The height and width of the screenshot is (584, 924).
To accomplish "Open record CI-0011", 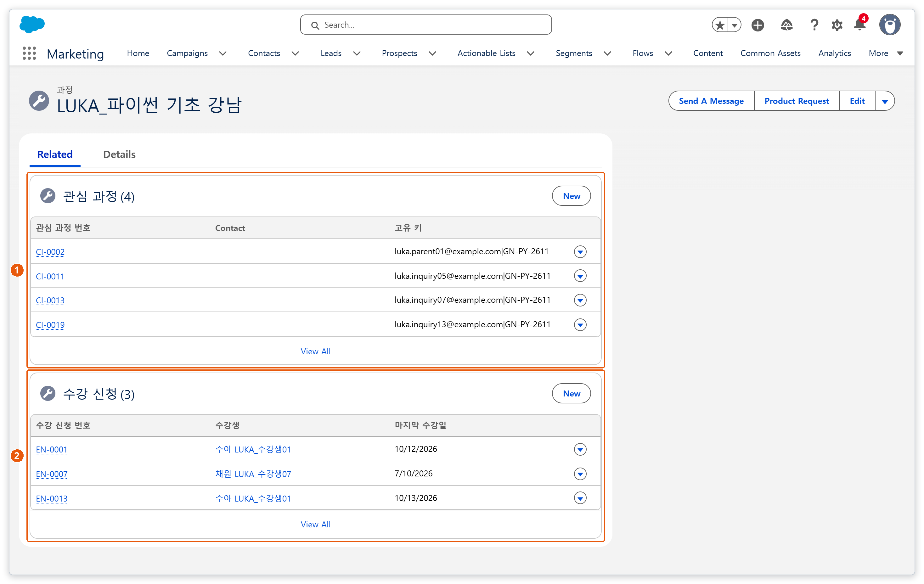I will (50, 276).
